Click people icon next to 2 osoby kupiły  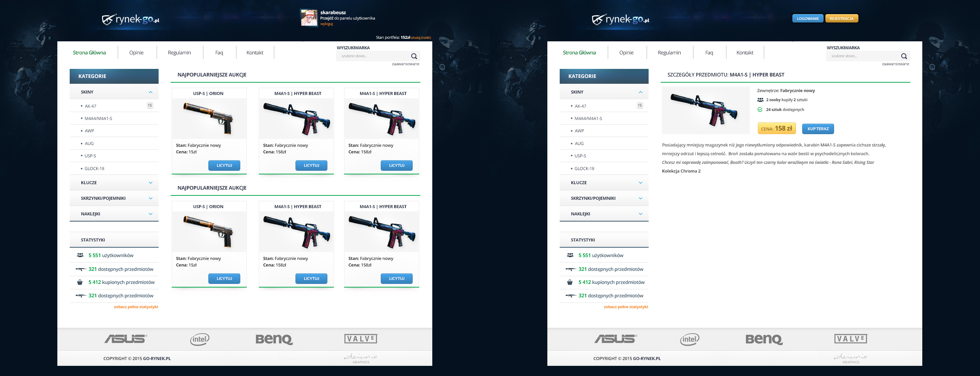pos(760,100)
